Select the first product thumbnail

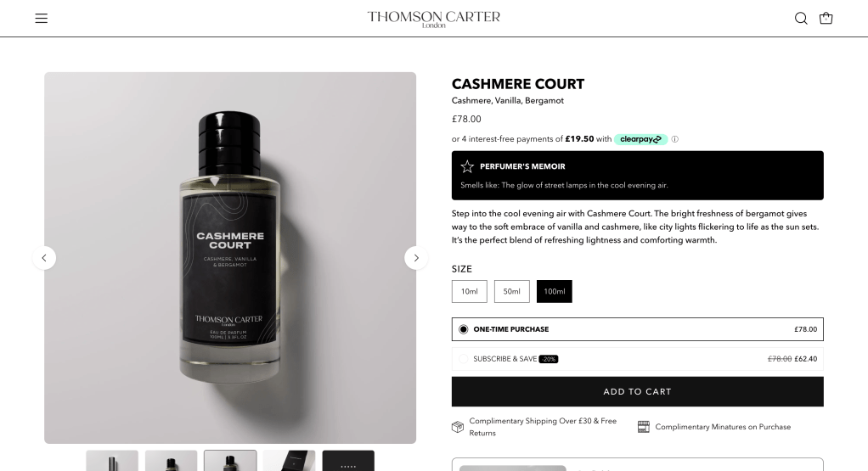coord(112,461)
